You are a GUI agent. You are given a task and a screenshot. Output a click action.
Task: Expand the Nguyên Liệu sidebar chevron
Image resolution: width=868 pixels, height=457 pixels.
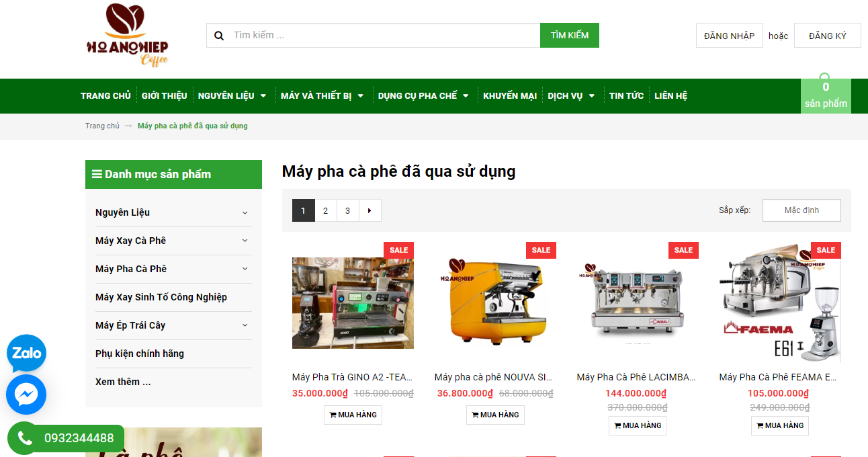pyautogui.click(x=245, y=212)
